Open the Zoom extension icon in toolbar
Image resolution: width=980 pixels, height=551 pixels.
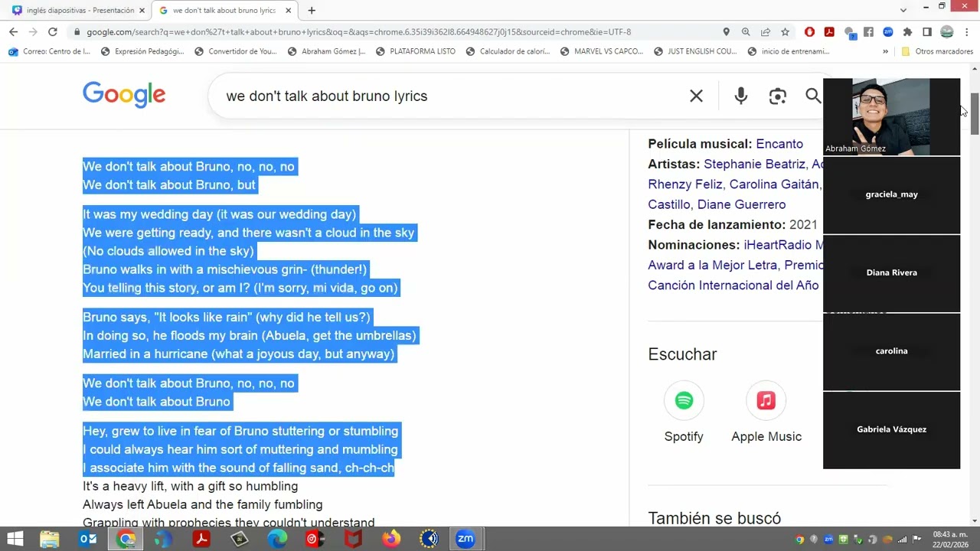(x=888, y=31)
